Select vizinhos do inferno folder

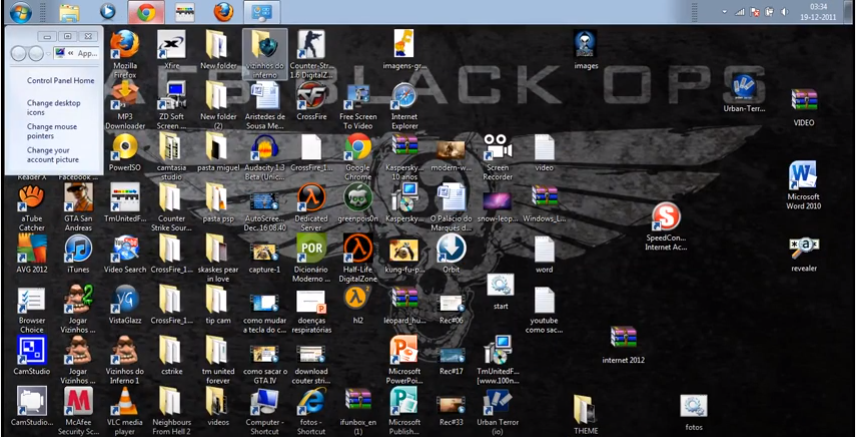(265, 54)
